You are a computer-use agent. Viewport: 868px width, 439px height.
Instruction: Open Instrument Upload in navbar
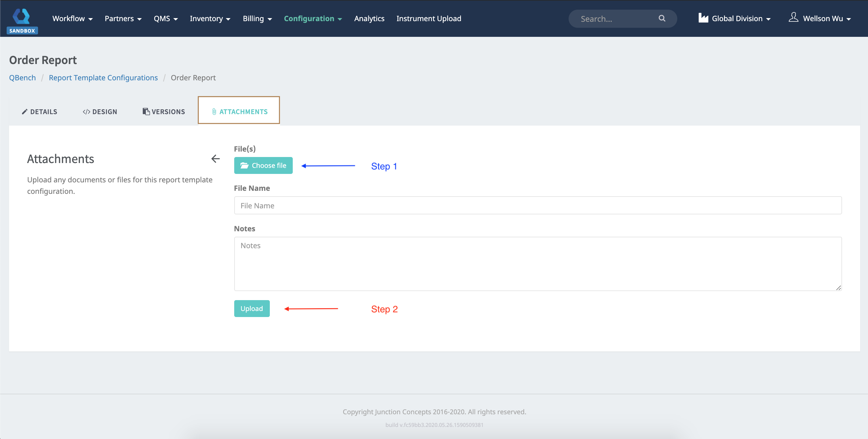point(429,18)
